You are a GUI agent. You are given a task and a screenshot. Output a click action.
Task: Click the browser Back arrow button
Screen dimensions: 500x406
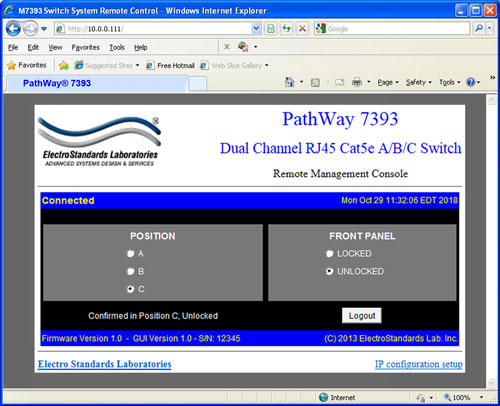13,29
